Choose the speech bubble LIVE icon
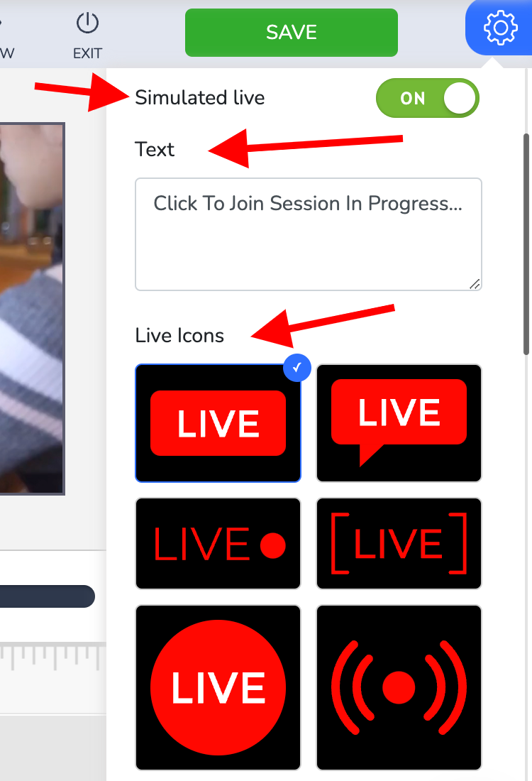Image resolution: width=532 pixels, height=781 pixels. tap(399, 423)
